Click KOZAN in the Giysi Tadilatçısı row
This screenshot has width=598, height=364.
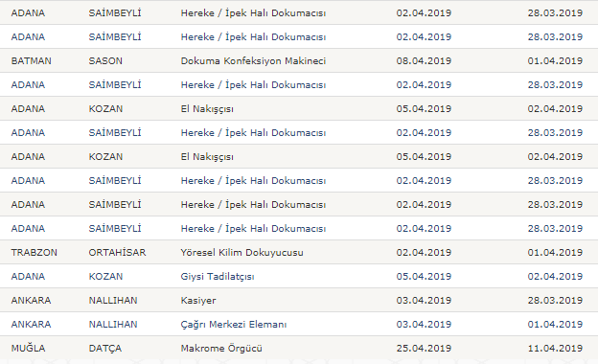105,277
